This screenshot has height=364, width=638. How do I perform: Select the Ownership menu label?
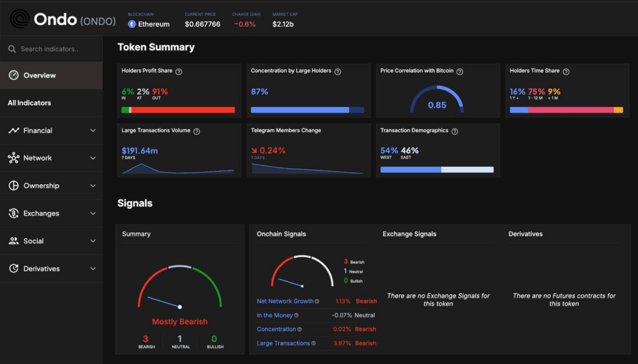[41, 185]
